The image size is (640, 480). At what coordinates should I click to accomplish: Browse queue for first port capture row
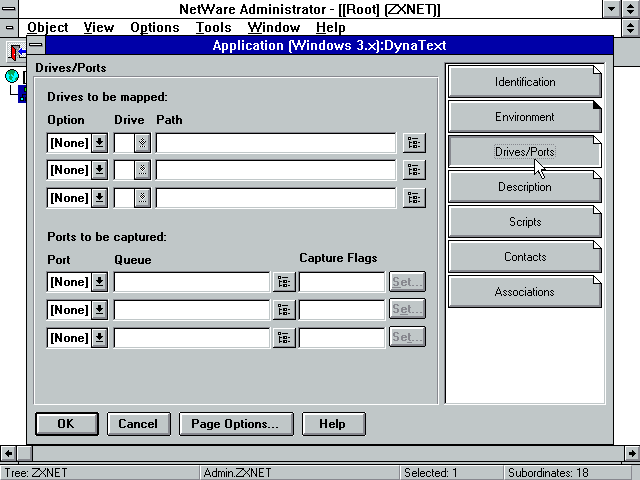point(284,282)
